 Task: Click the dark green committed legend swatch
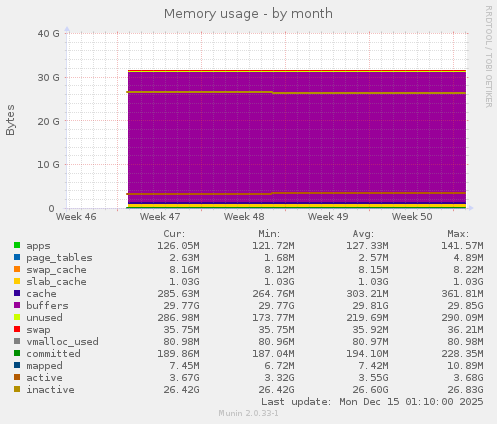point(17,353)
